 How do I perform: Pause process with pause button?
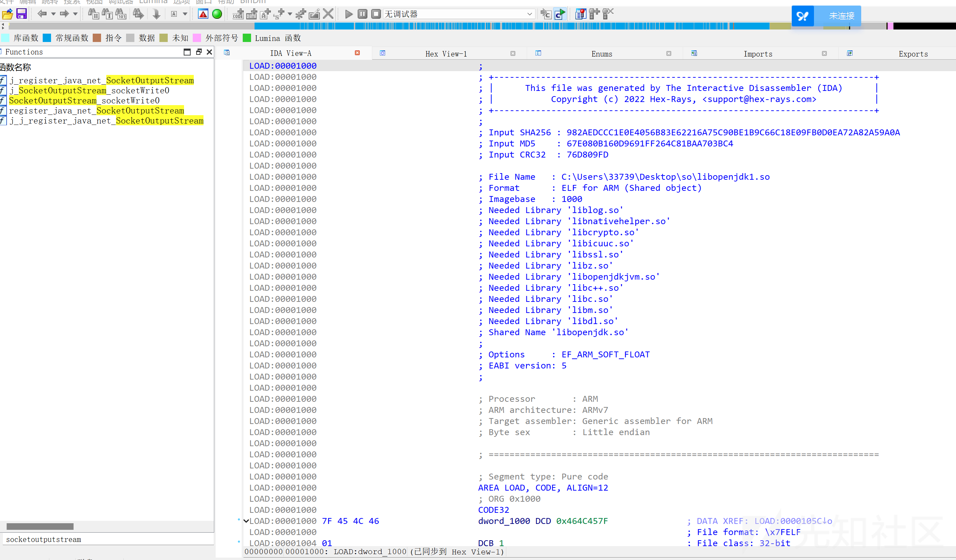363,14
